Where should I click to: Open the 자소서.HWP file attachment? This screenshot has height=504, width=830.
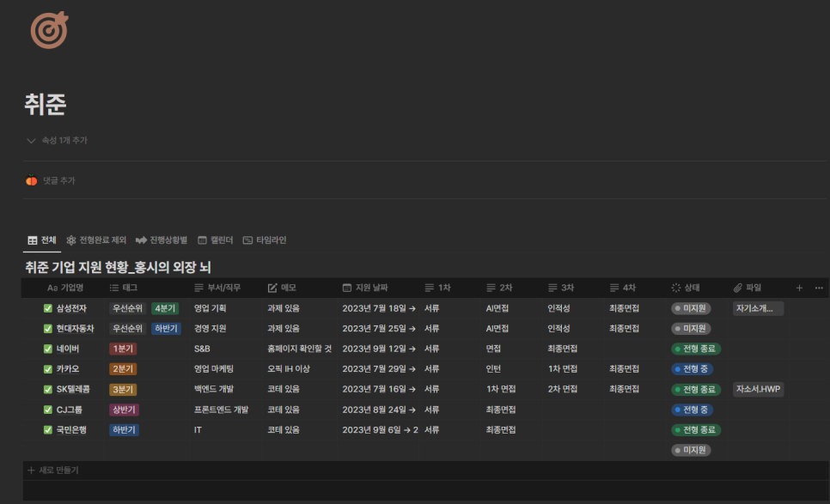tap(758, 389)
